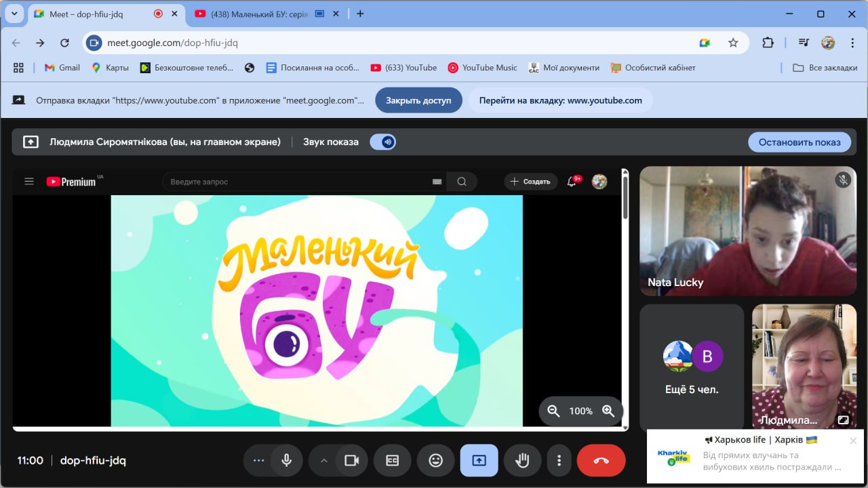Open the tab search dropdown arrow

point(14,14)
